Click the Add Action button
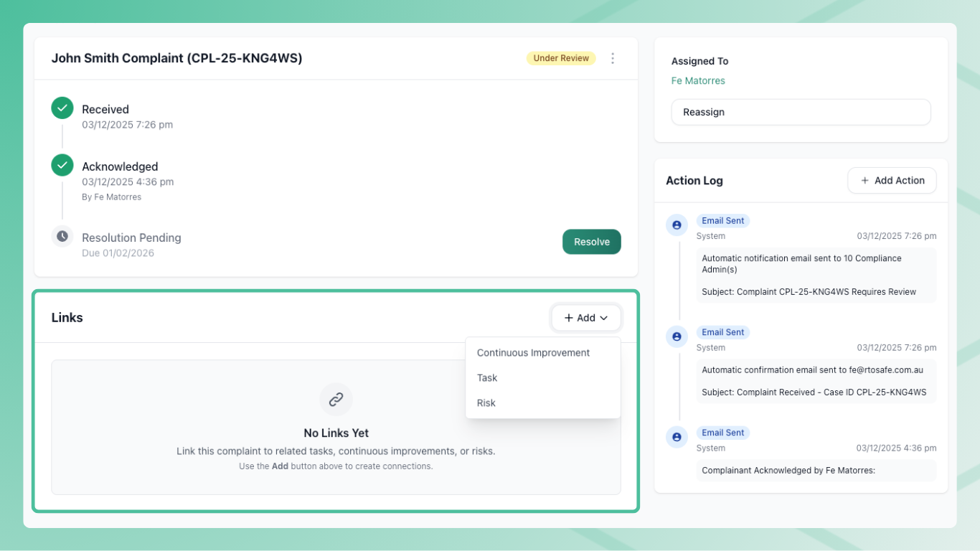Viewport: 980px width, 551px height. pos(892,181)
